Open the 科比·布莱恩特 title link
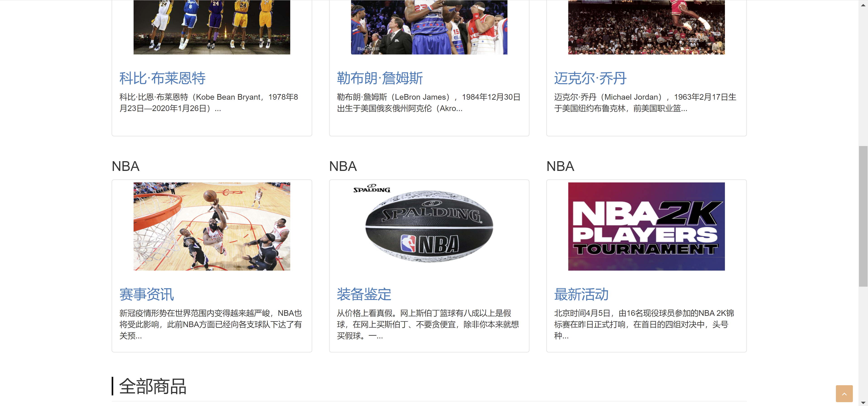 [162, 78]
